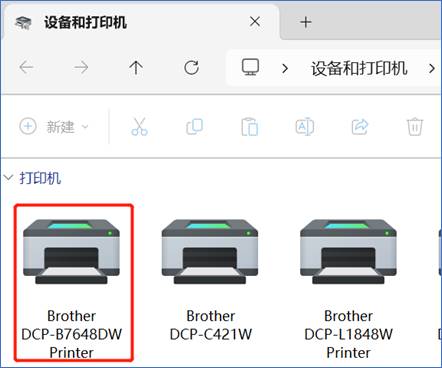442x368 pixels.
Task: Select Brother DCP-B7648DW printer icon
Action: coord(71,252)
